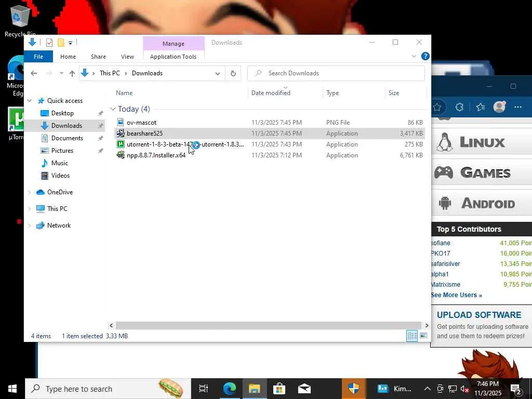532x399 pixels.
Task: Sort by Size column header
Action: 394,93
